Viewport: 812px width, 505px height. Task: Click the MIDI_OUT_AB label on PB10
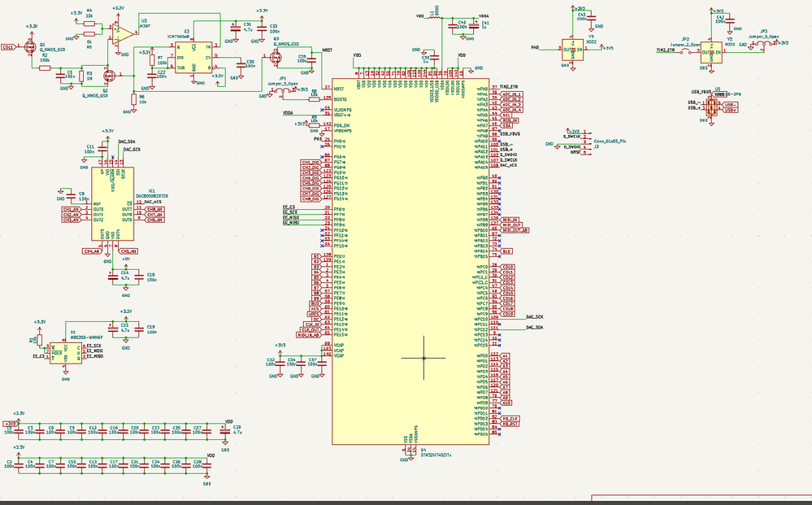coord(515,230)
